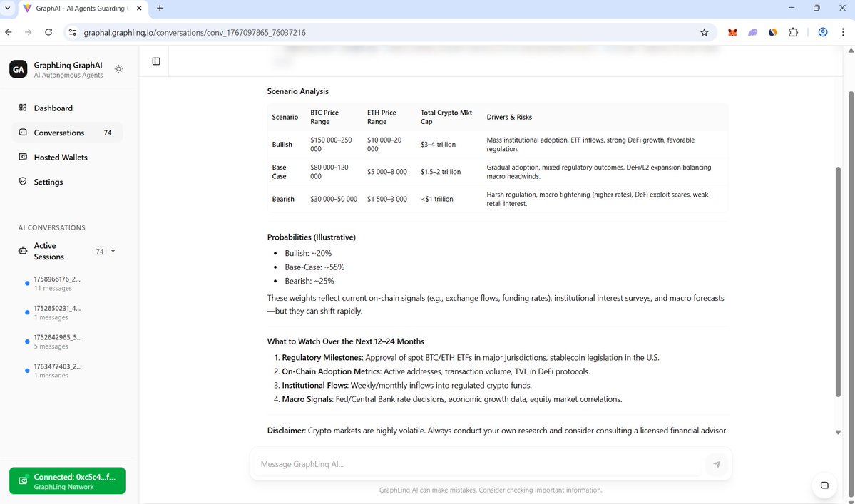Click the Connected wallet button
Image resolution: width=855 pixels, height=504 pixels.
tap(67, 481)
